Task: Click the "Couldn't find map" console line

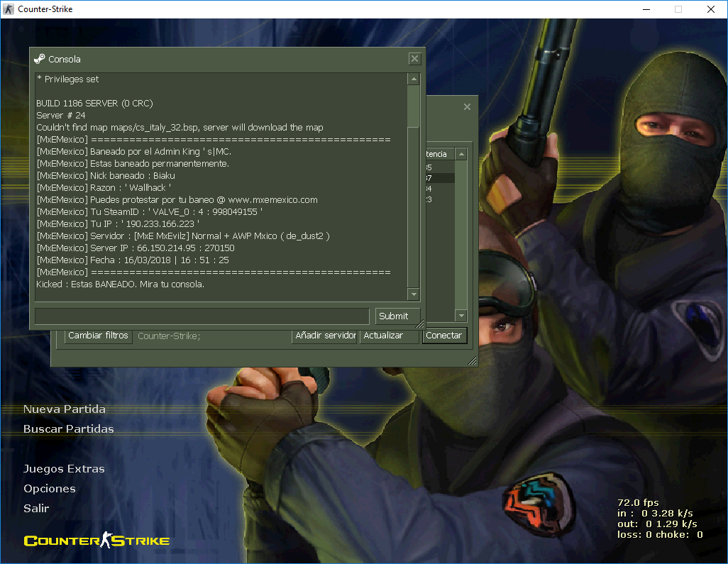Action: point(180,128)
